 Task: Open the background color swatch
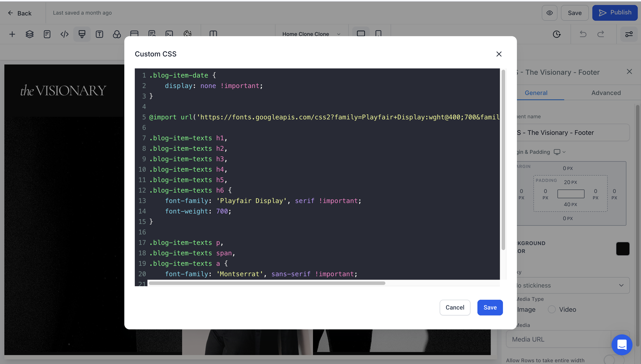622,249
